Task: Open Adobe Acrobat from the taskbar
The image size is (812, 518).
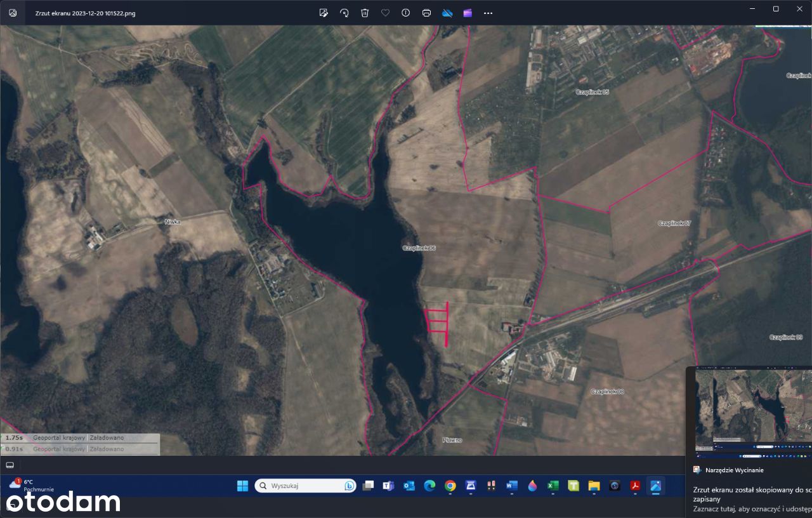Action: click(635, 486)
